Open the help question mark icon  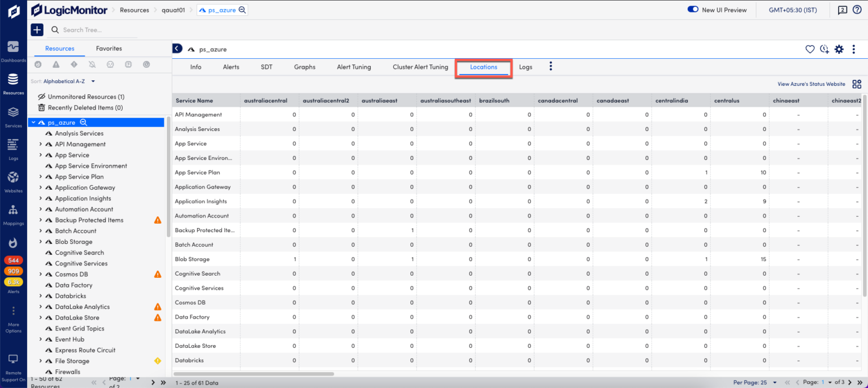pyautogui.click(x=857, y=10)
